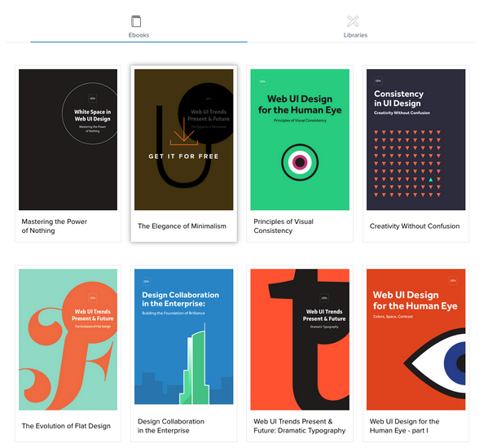Switch to the Ebooks tab label
The height and width of the screenshot is (448, 488).
click(138, 35)
